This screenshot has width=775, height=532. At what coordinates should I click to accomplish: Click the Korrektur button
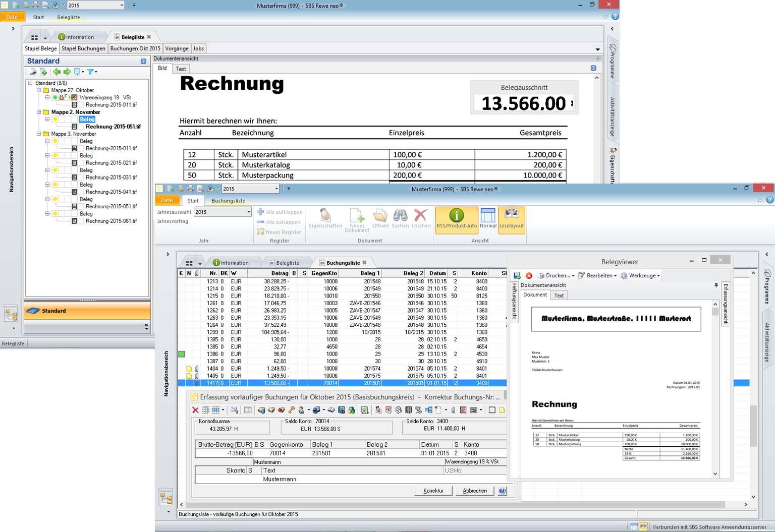[433, 490]
